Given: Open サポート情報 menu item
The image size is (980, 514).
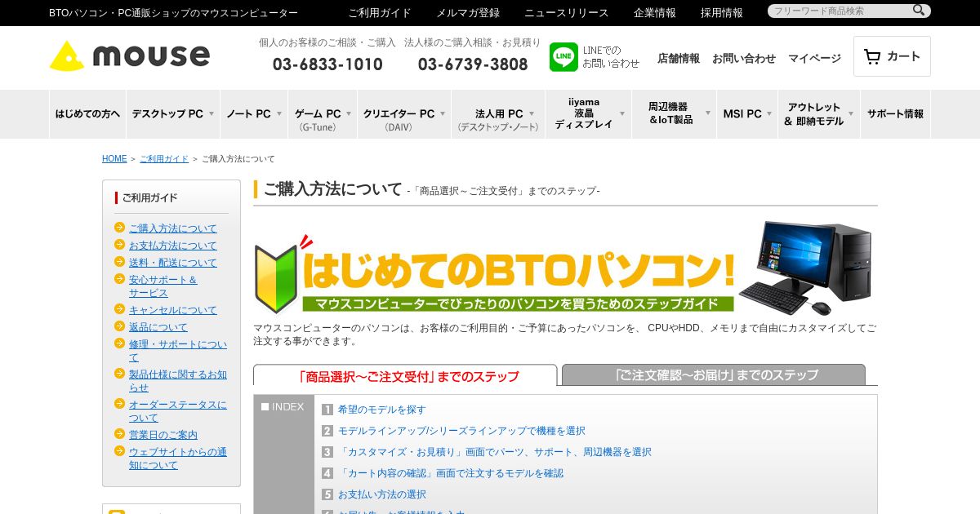Looking at the screenshot, I should (x=895, y=114).
